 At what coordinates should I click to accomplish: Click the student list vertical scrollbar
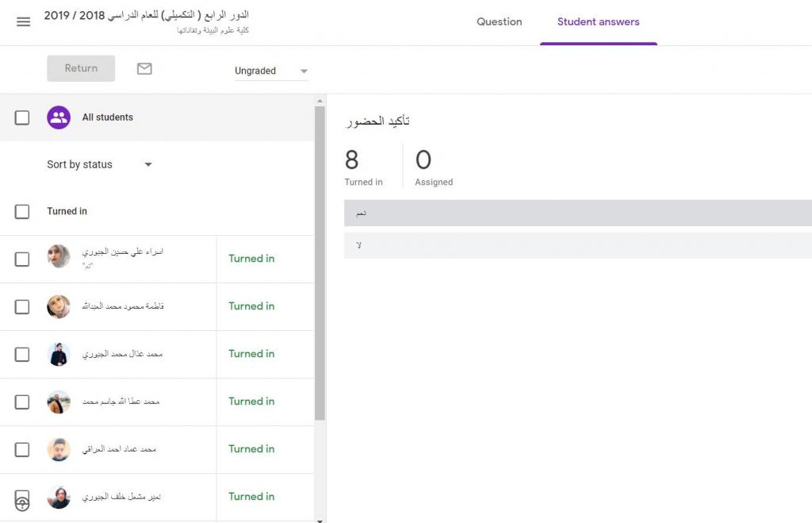pos(320,262)
